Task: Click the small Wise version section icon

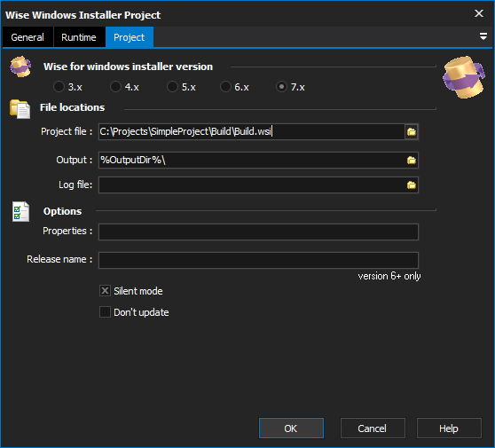Action: tap(20, 67)
